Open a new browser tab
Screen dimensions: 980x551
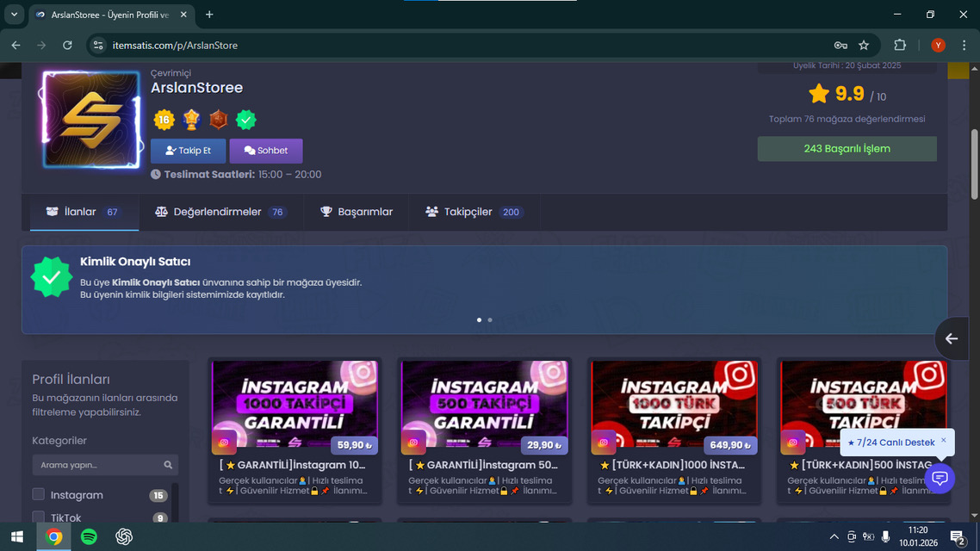point(209,15)
